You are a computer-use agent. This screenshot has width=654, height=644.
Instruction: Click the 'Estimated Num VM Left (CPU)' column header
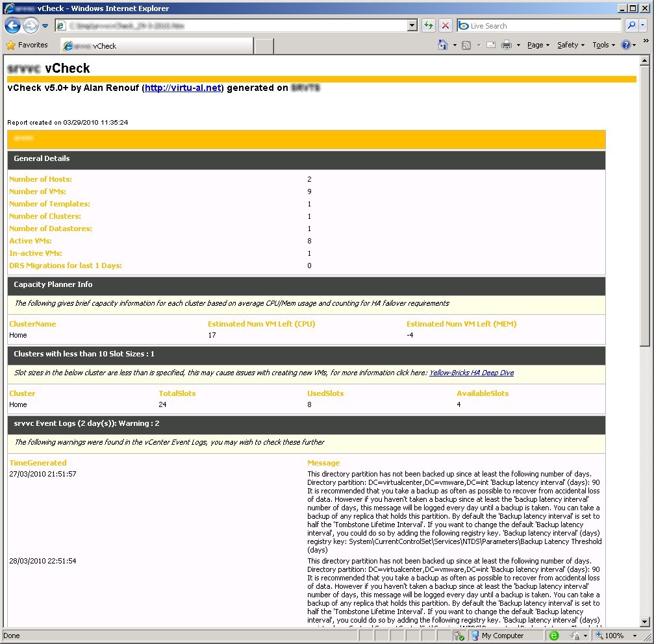[x=262, y=324]
